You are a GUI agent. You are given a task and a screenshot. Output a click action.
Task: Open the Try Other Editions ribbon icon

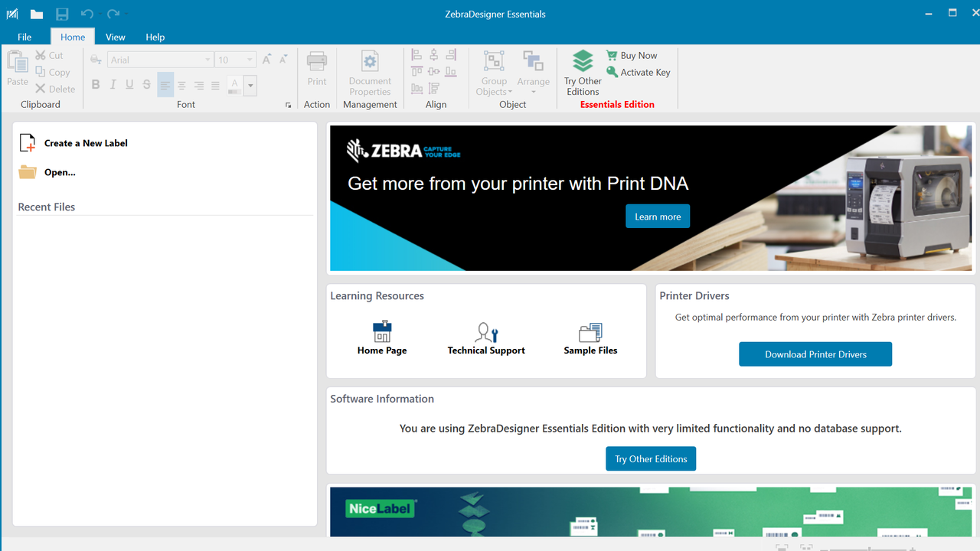583,73
